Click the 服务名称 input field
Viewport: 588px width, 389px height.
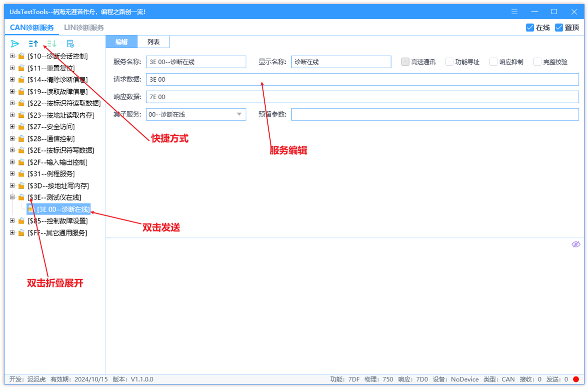pyautogui.click(x=196, y=62)
